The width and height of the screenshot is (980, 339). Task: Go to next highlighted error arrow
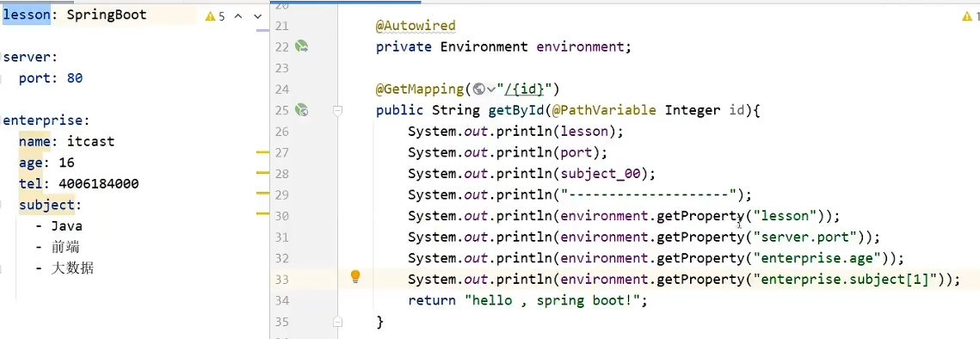257,16
